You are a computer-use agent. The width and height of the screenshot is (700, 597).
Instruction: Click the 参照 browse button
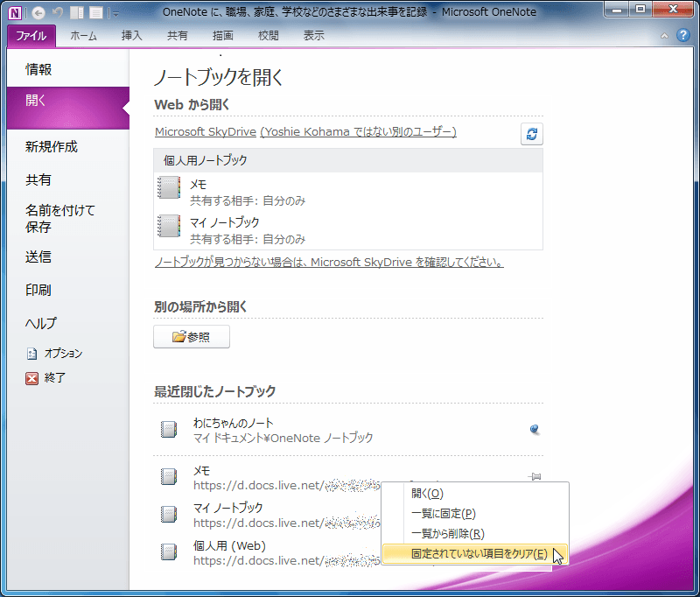[192, 337]
